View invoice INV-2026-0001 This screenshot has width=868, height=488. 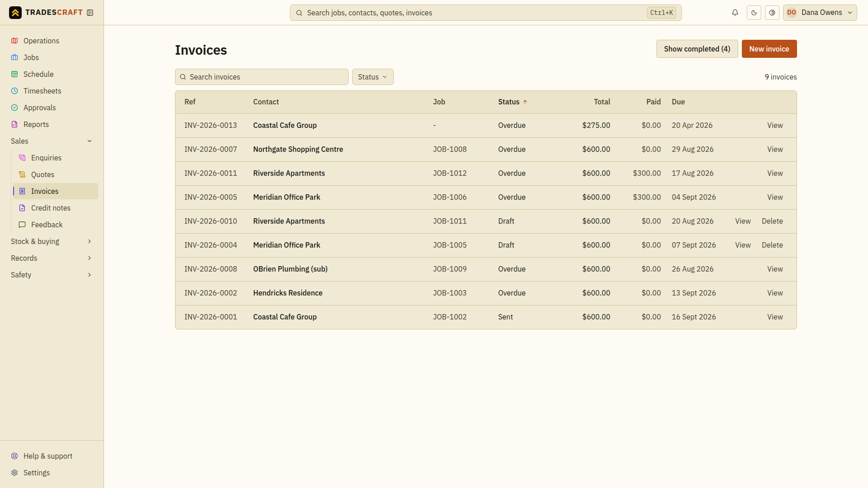pyautogui.click(x=775, y=317)
